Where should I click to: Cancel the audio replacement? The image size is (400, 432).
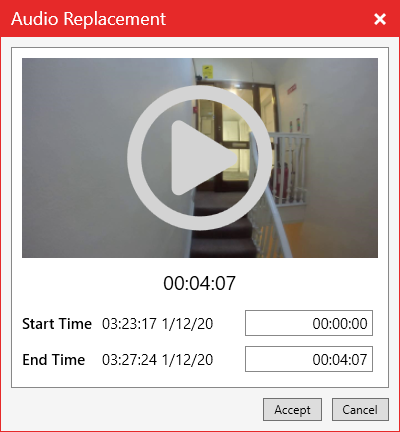pos(360,409)
